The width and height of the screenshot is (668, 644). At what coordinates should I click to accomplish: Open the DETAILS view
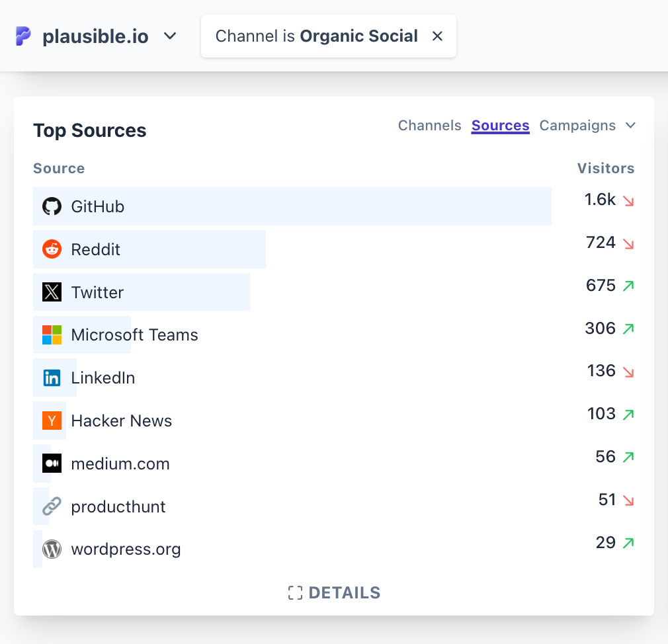click(334, 592)
